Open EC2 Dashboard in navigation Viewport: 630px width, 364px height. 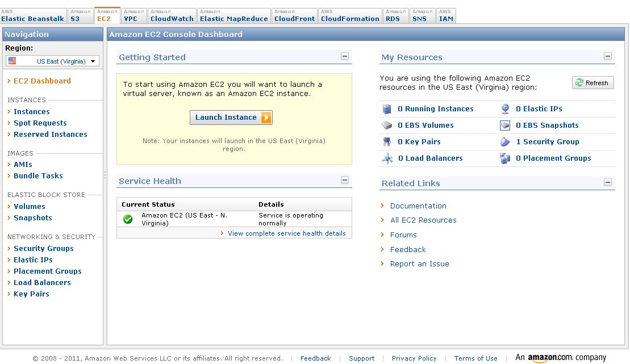42,81
